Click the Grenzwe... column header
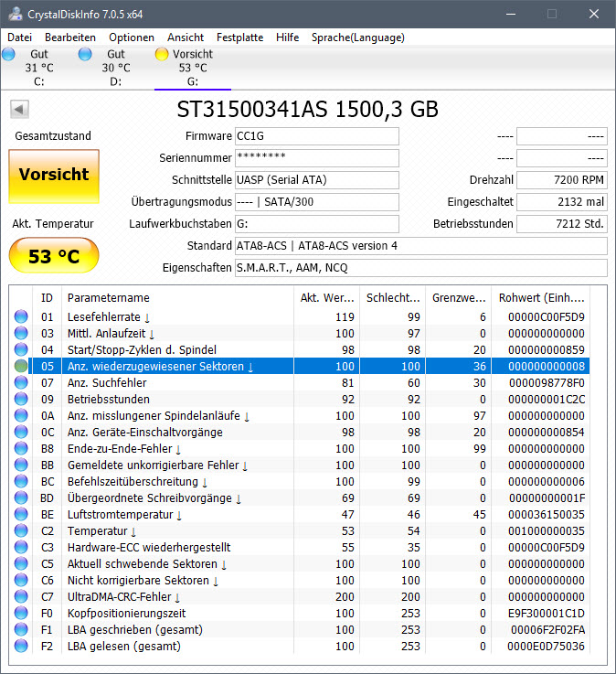The height and width of the screenshot is (674, 616). (x=459, y=297)
